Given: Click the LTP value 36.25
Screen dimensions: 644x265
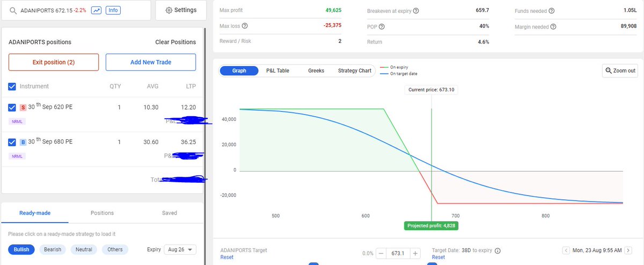Looking at the screenshot, I should click(188, 142).
